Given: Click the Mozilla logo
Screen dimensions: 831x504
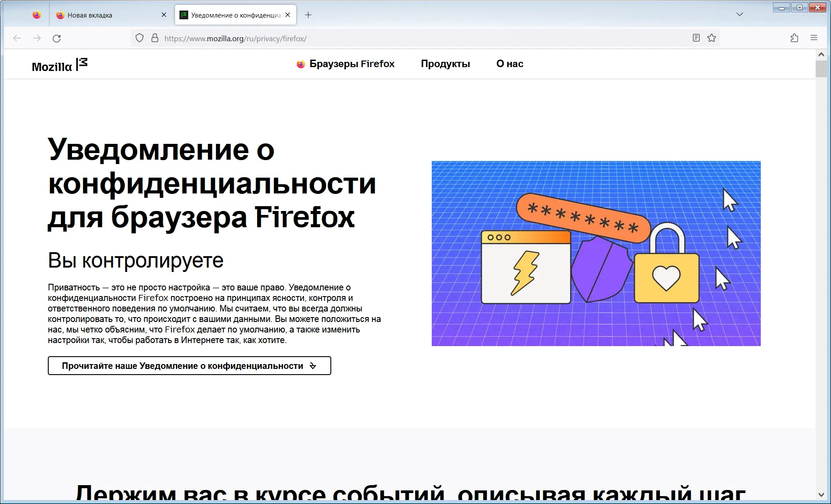Looking at the screenshot, I should [60, 65].
